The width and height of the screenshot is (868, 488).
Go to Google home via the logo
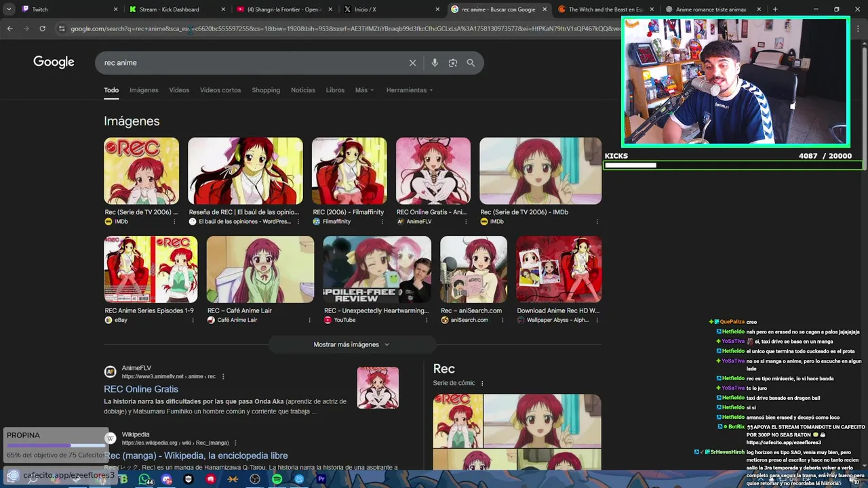54,62
